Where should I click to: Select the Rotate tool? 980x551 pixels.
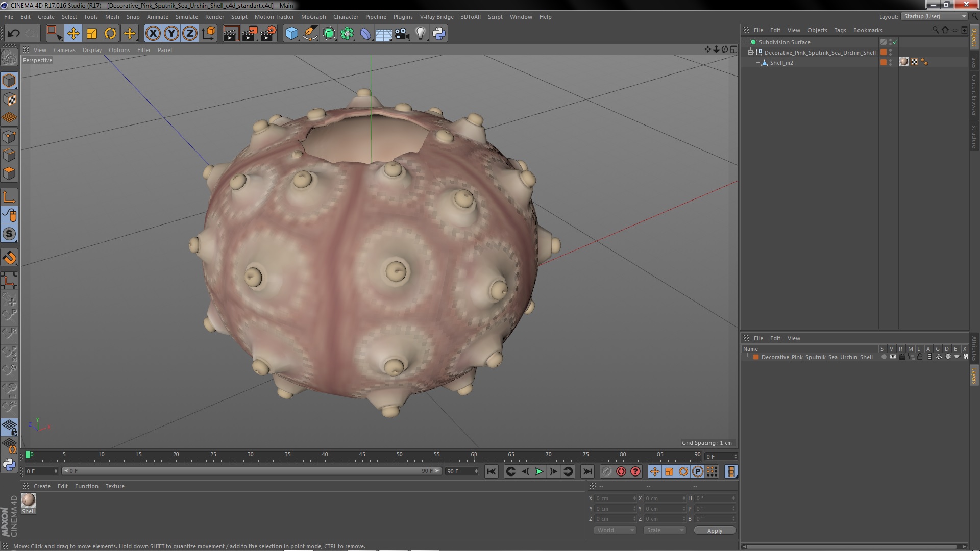[x=110, y=34]
